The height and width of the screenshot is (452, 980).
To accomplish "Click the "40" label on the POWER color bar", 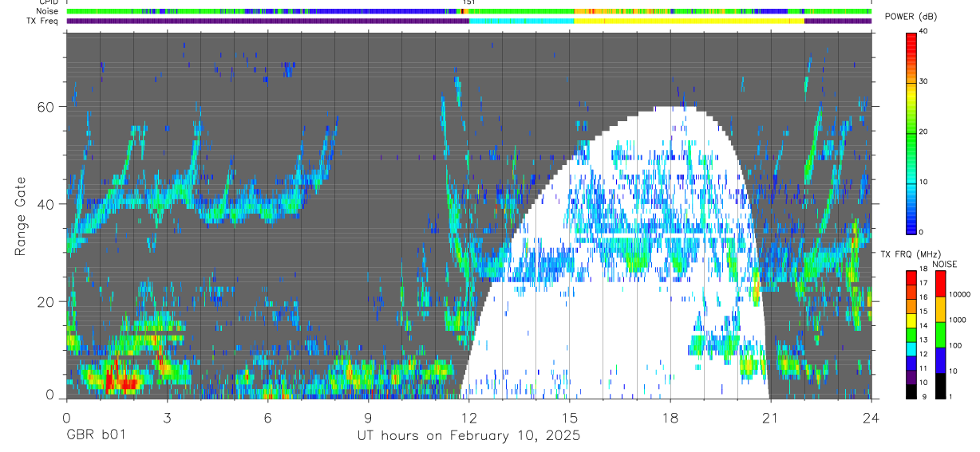I will click(x=923, y=31).
